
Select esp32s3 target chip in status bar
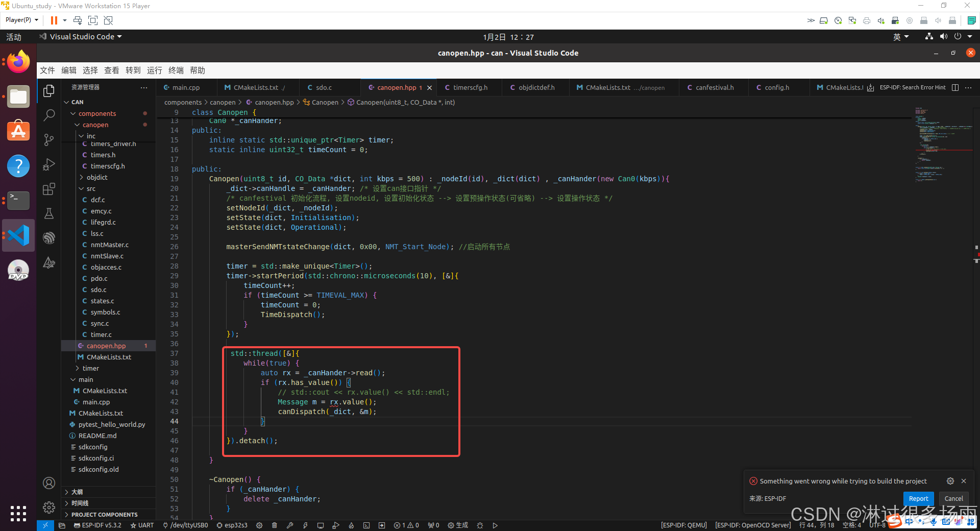(x=232, y=525)
